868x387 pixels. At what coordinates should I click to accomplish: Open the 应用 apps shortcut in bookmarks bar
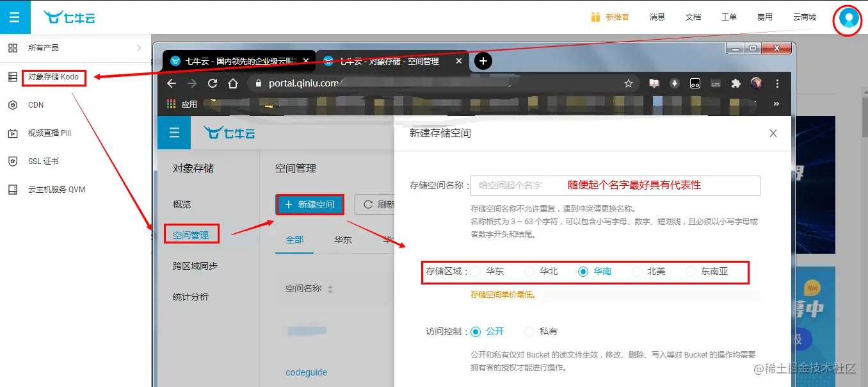tap(182, 104)
